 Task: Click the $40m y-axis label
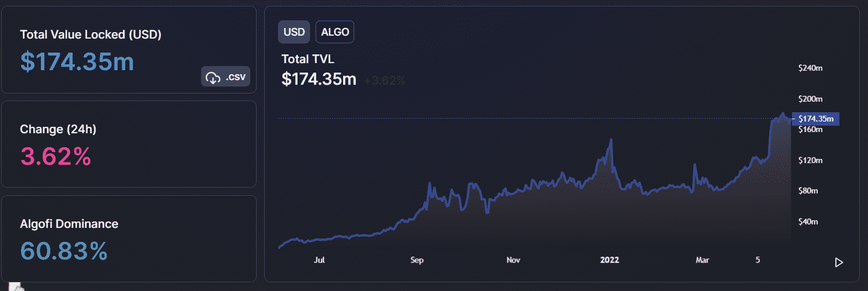tap(809, 221)
